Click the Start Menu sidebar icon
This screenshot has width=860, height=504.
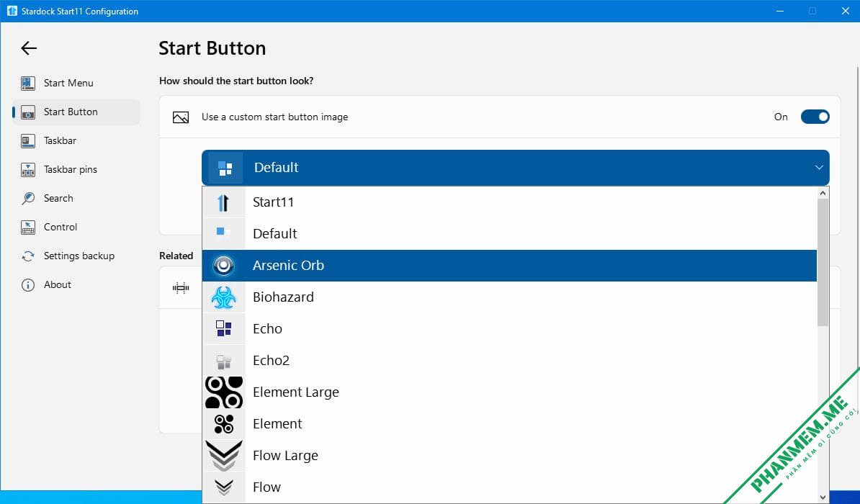pyautogui.click(x=28, y=83)
